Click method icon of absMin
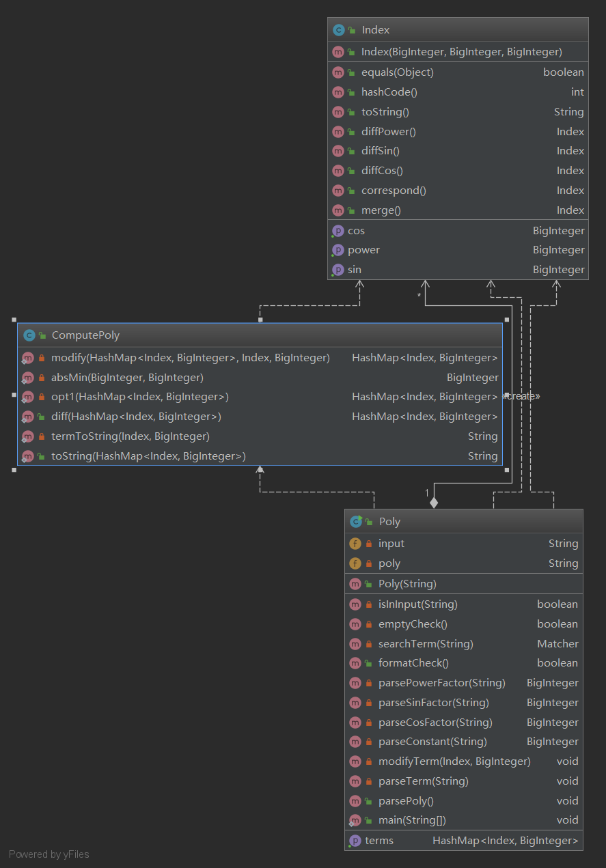Viewport: 606px width, 868px height. coord(27,378)
